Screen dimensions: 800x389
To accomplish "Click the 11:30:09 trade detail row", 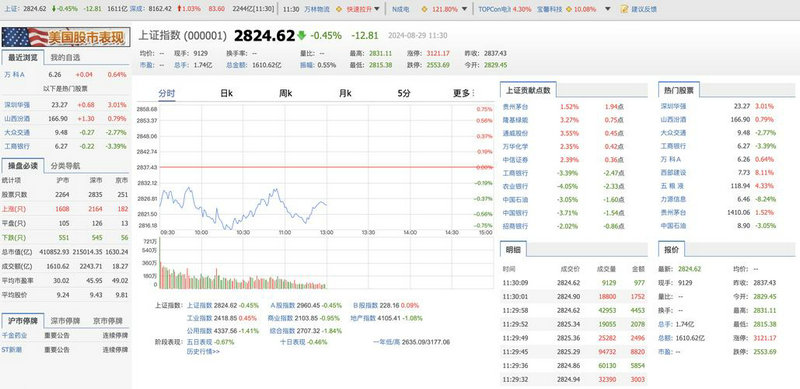I will click(574, 283).
